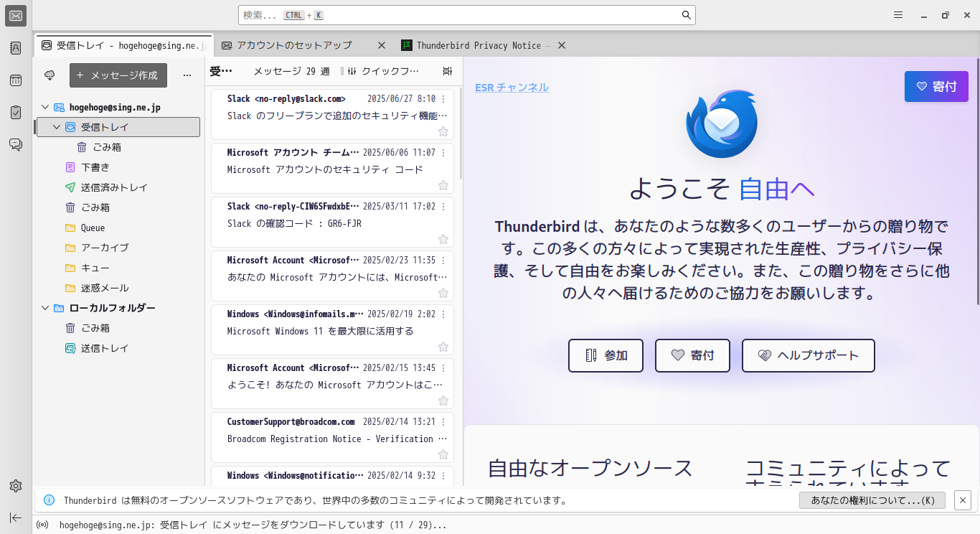
Task: Open the folder pane options menu
Action: click(x=187, y=75)
